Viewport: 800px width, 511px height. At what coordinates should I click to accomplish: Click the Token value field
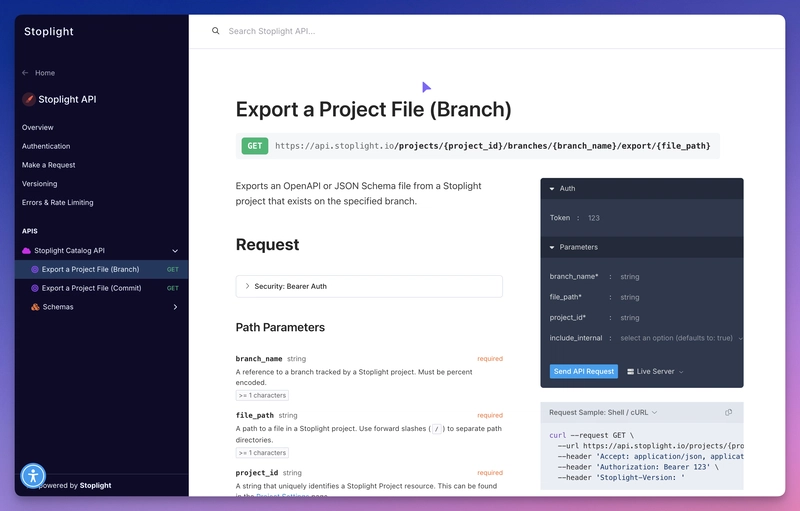(x=593, y=218)
